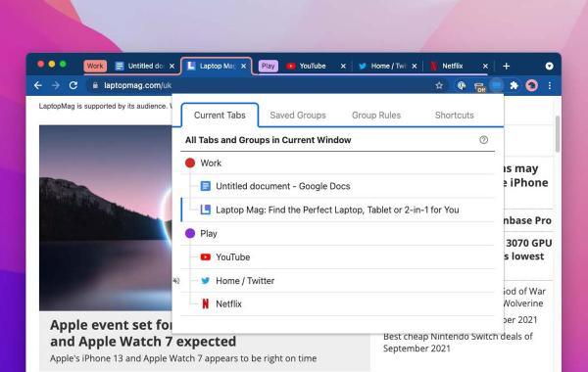Collapse the Work tab group chip
Image resolution: width=588 pixels, height=372 pixels.
[x=95, y=66]
